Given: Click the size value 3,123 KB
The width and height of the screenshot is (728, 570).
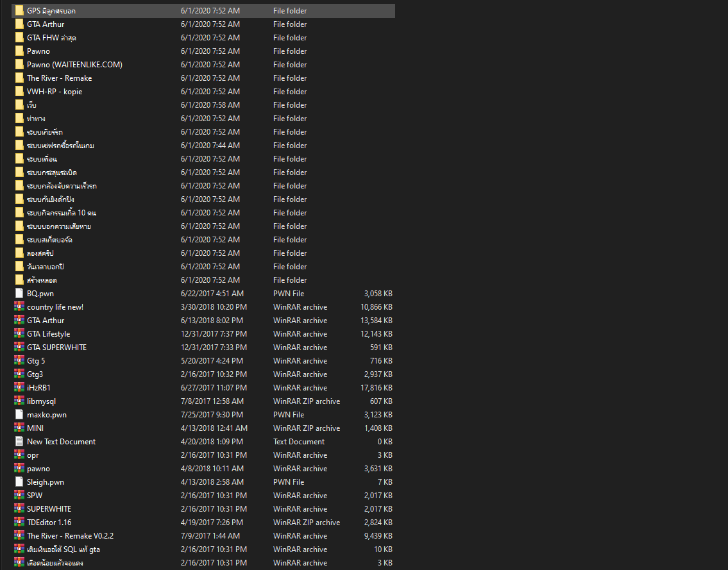Looking at the screenshot, I should [378, 414].
